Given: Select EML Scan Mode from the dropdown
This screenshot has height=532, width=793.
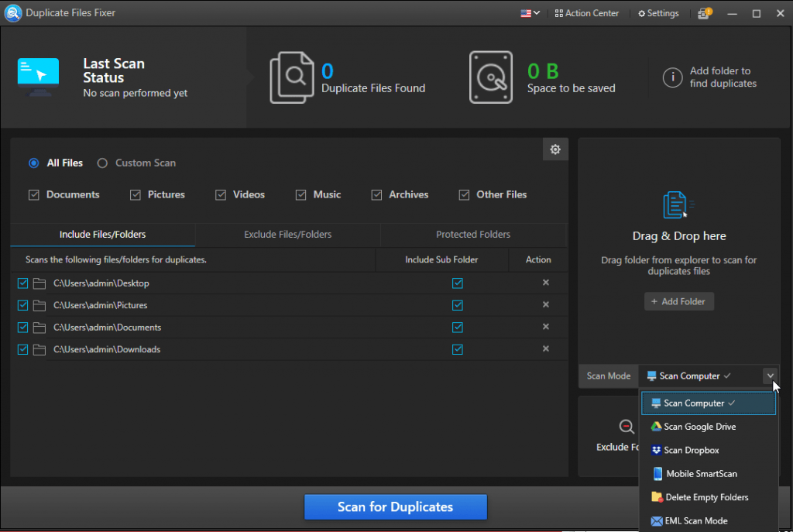Looking at the screenshot, I should pos(696,520).
